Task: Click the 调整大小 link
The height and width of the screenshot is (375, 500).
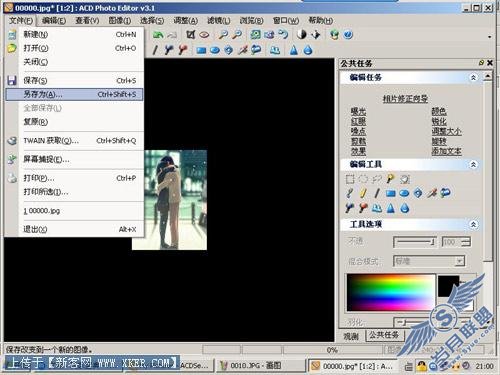Action: click(x=446, y=131)
